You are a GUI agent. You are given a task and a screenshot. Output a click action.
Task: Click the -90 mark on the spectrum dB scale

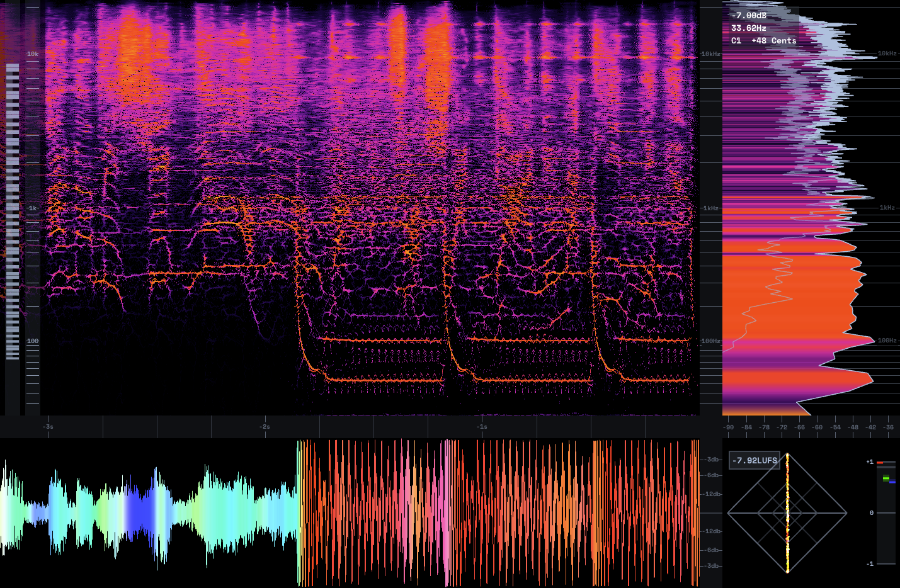pos(729,427)
